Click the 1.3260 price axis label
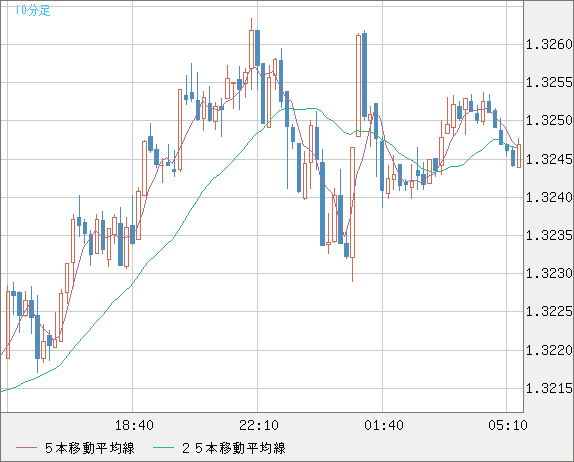This screenshot has width=574, height=462. coord(549,45)
